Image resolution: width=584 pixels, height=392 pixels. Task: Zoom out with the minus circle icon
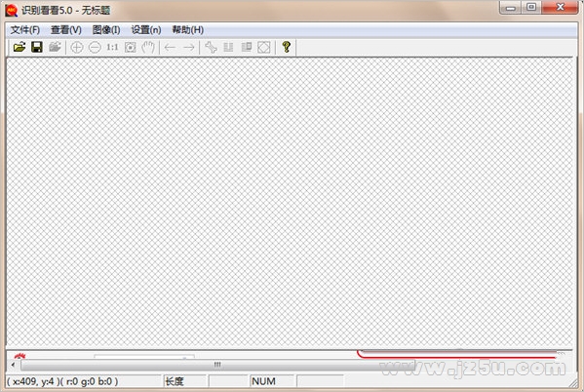pos(95,48)
